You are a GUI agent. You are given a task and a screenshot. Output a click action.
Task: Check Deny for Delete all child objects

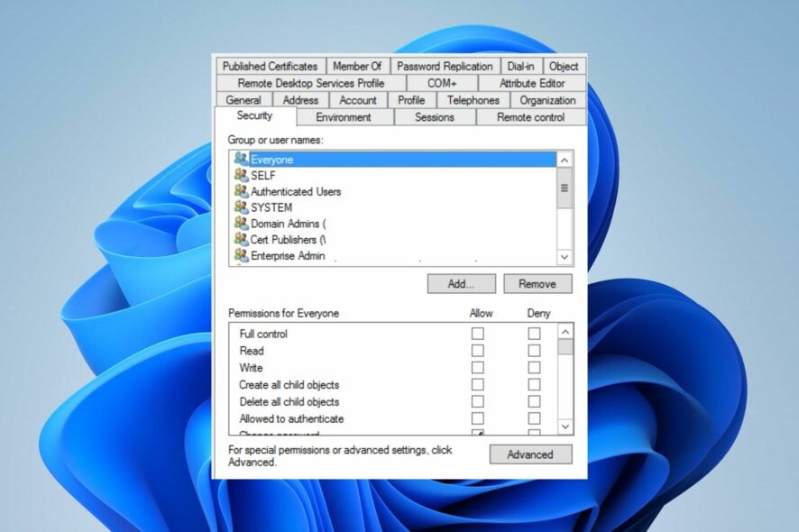534,401
